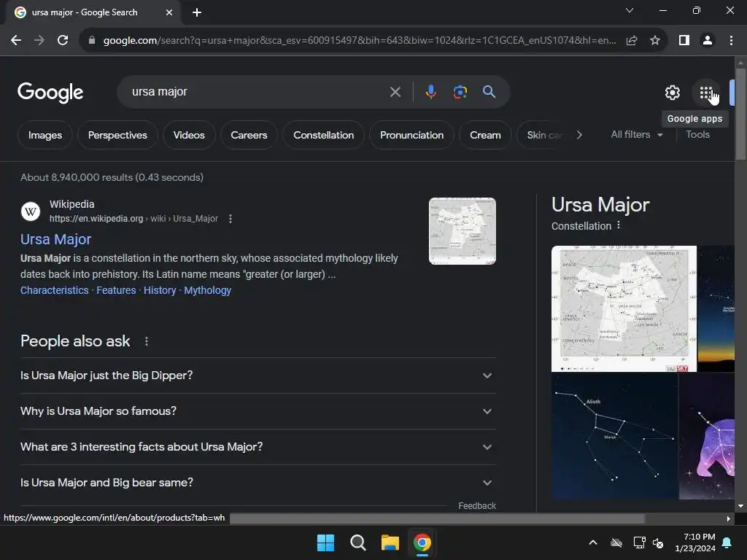
Task: Open the All filters dropdown
Action: click(x=636, y=135)
